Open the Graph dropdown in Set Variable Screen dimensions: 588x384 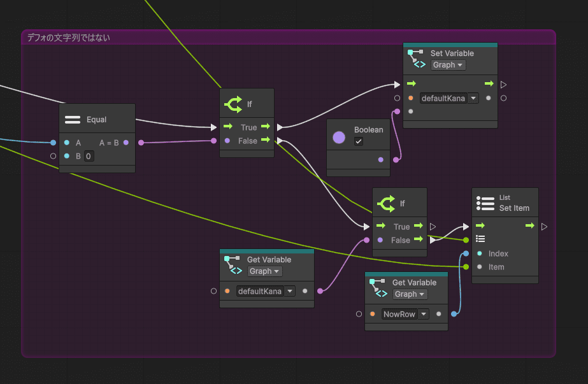point(448,65)
